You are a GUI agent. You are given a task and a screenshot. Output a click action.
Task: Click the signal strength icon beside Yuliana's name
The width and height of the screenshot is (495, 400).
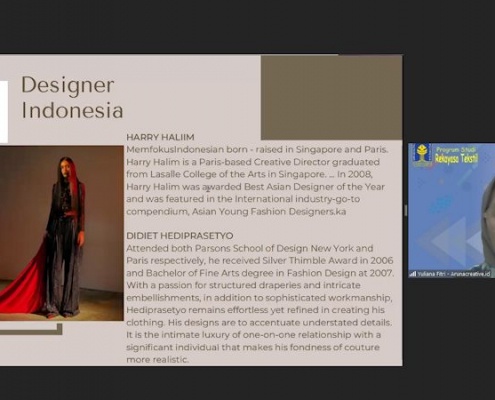click(x=413, y=274)
